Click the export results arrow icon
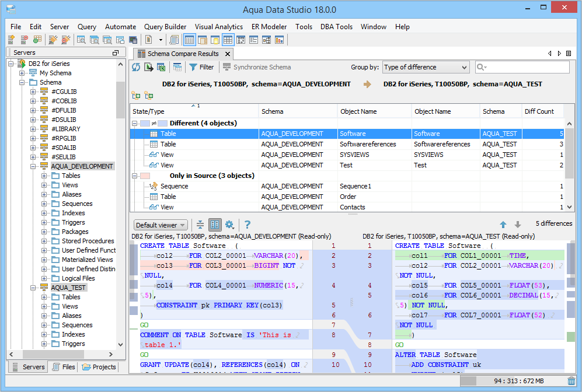This screenshot has width=582, height=392. pyautogui.click(x=149, y=67)
